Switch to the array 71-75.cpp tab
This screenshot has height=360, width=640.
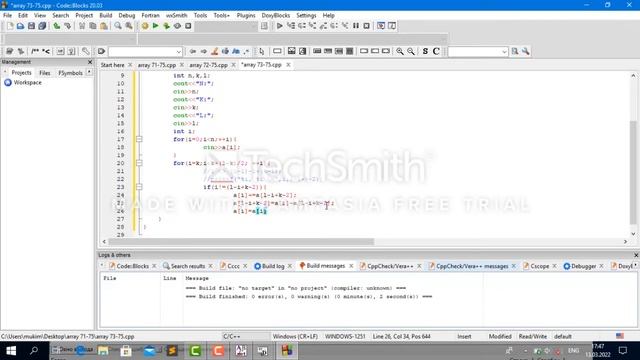click(157, 65)
